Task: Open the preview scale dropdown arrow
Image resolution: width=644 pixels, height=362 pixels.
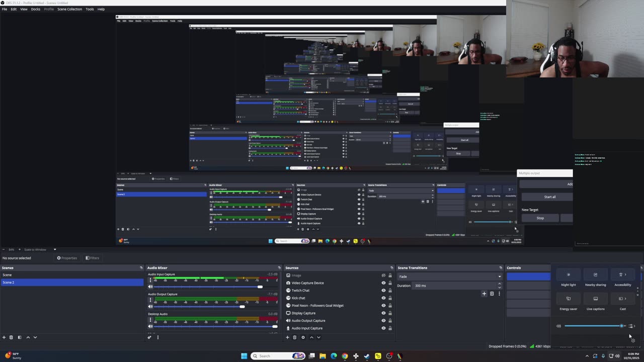Action: pos(55,249)
